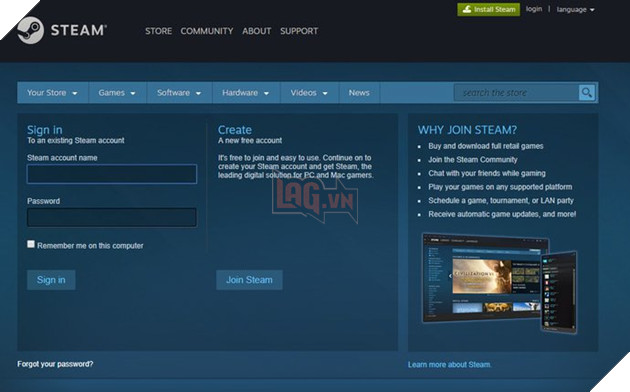The width and height of the screenshot is (630, 392).
Task: Enable Remember me on this computer
Action: [x=31, y=244]
